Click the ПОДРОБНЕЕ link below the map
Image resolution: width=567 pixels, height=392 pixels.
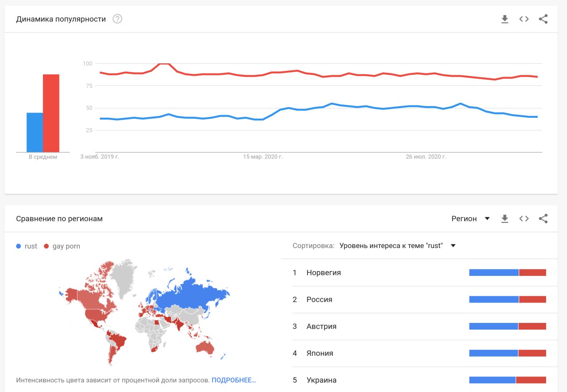click(233, 380)
